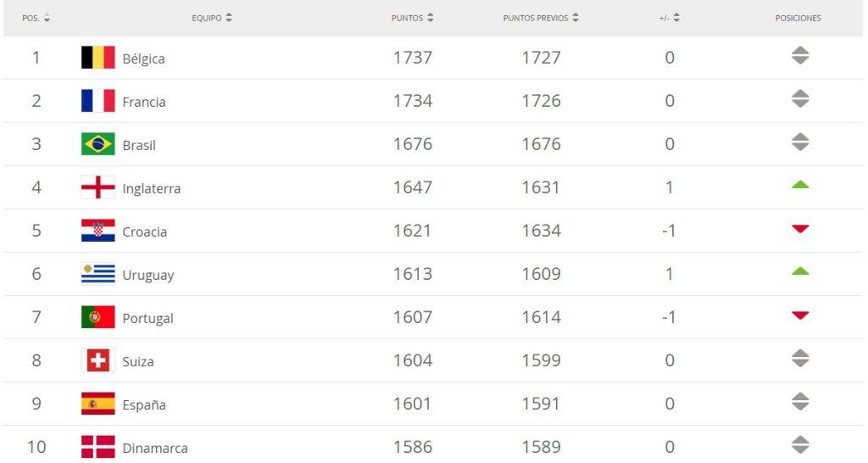The height and width of the screenshot is (463, 868).
Task: Click the green up arrow for Inglaterra
Action: [799, 185]
